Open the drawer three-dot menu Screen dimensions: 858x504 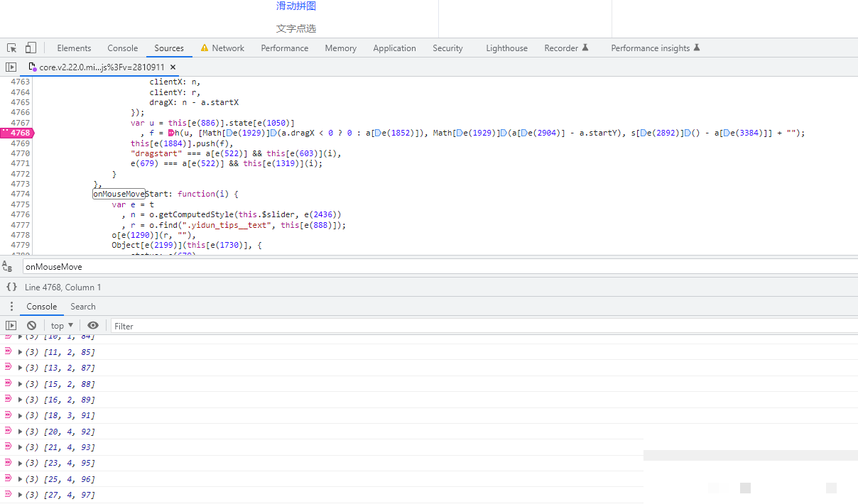(x=11, y=307)
